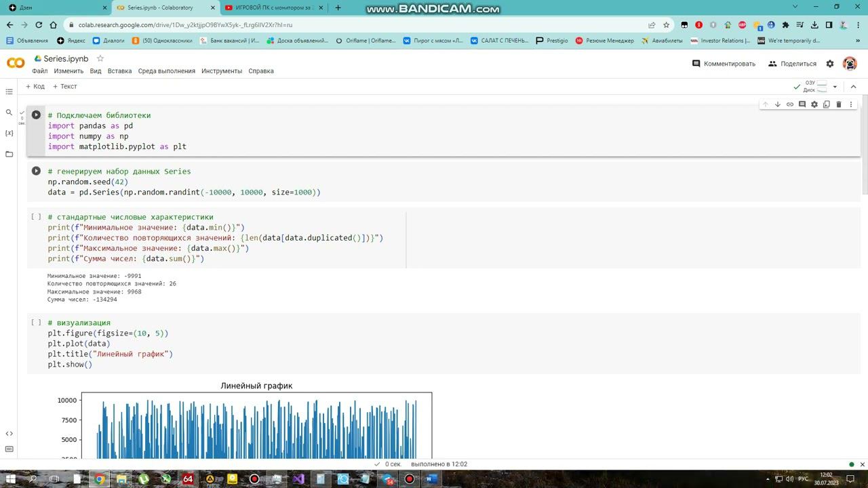Image resolution: width=868 pixels, height=488 pixels.
Task: Add a new code cell with + Код
Action: [x=35, y=87]
